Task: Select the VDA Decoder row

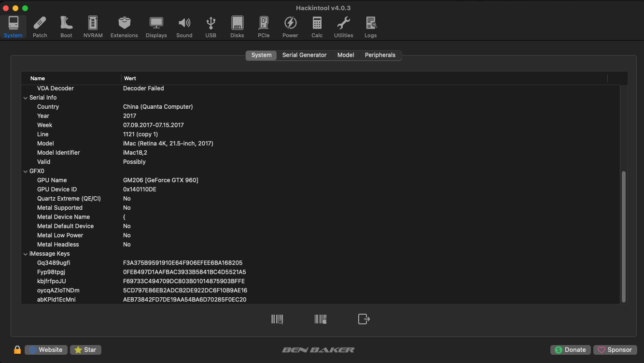Action: coord(321,88)
